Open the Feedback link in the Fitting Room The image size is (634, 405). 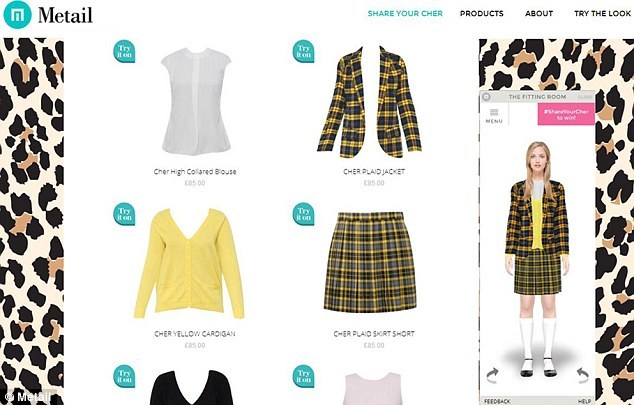(497, 401)
